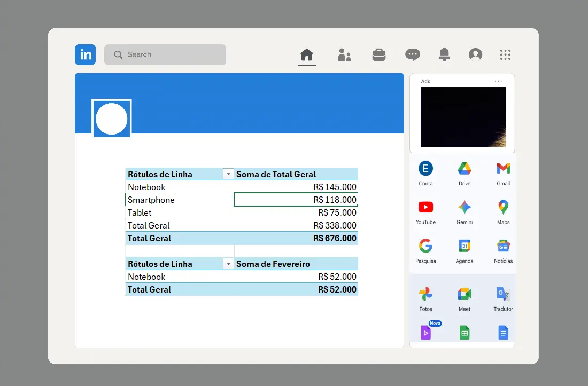The height and width of the screenshot is (386, 588).
Task: Open your profile avatar menu
Action: tap(475, 54)
